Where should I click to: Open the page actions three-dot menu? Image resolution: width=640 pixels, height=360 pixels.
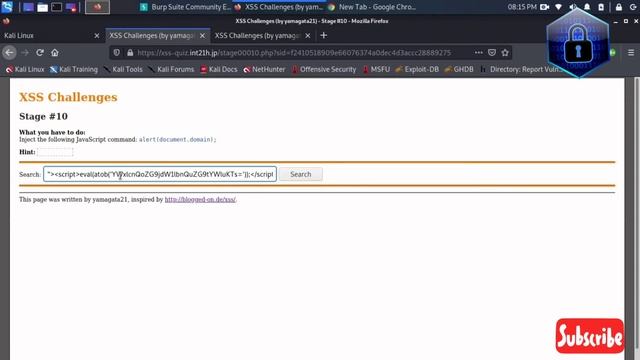[478, 53]
